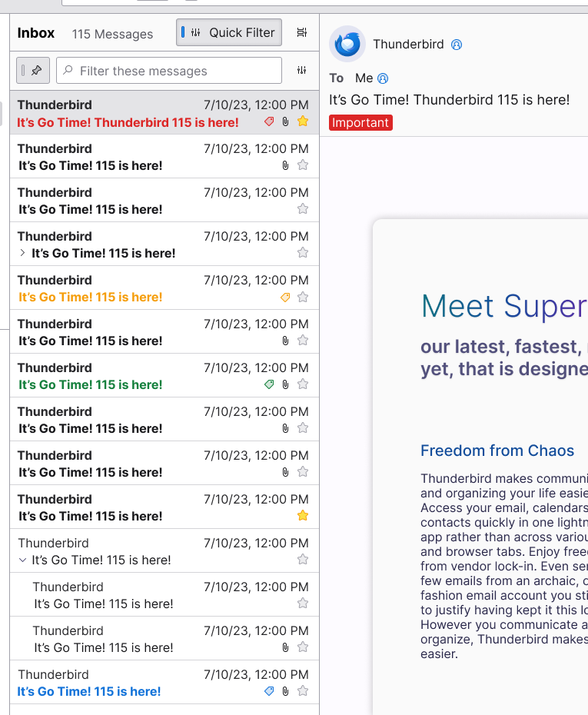The image size is (588, 715).
Task: Open contact icon next to sender Thunderbird
Action: pos(457,45)
